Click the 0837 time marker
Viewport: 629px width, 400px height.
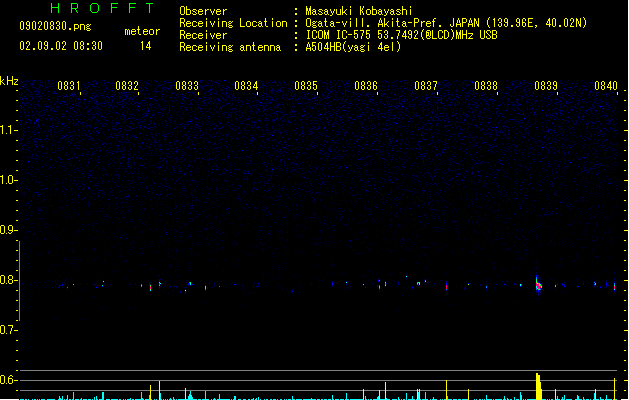tap(426, 86)
